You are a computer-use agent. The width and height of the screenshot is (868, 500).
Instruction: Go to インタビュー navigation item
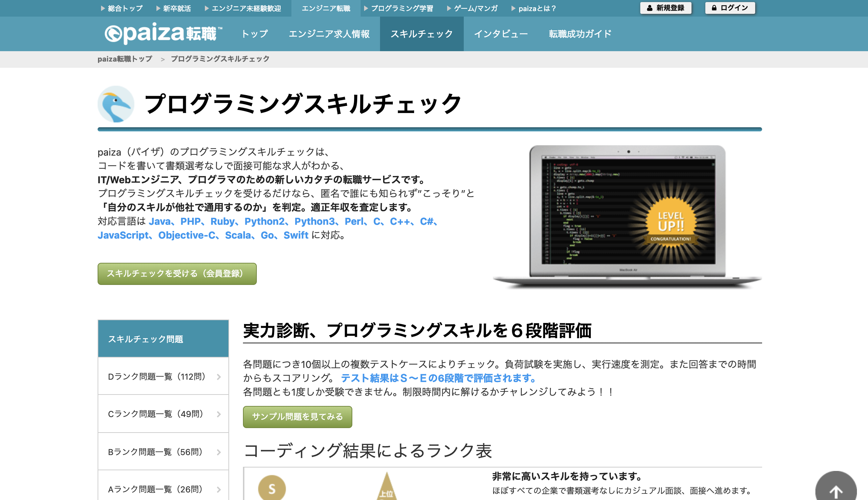(501, 34)
